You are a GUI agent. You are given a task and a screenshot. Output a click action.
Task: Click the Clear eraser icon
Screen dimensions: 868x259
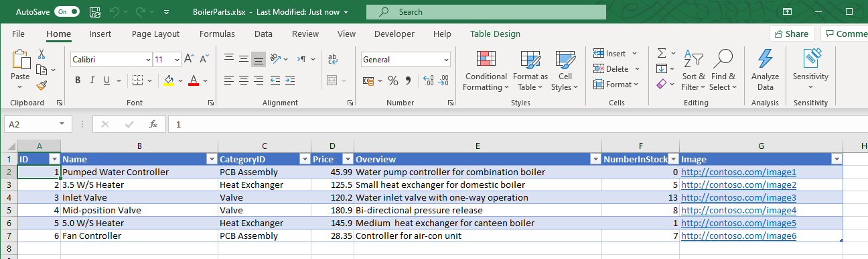[662, 85]
